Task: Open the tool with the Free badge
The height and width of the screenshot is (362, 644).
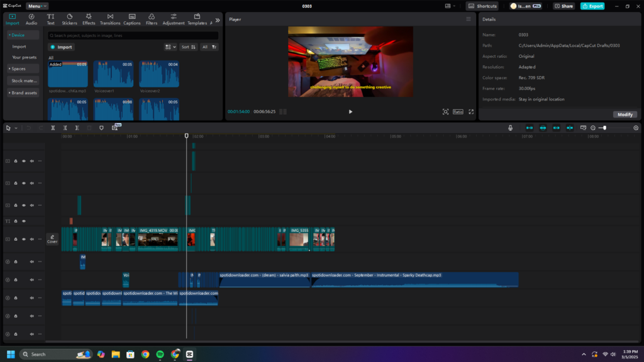Action: point(115,128)
